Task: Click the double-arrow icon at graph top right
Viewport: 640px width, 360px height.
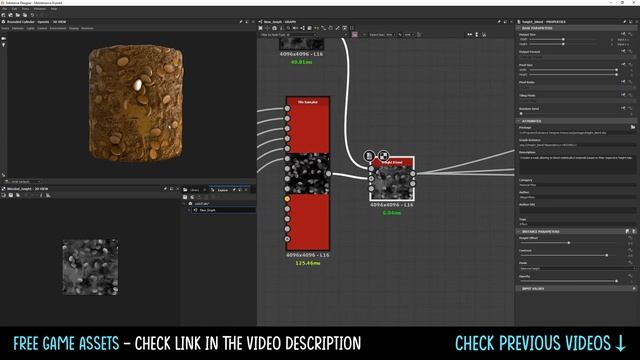Action: [469, 35]
